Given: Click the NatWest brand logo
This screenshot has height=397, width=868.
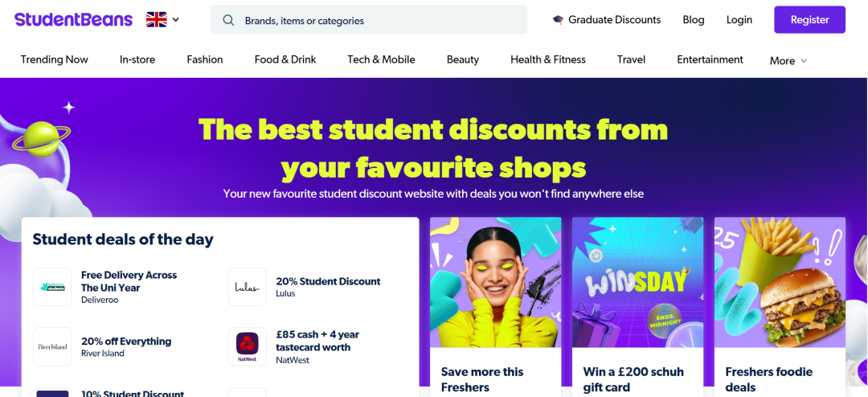Looking at the screenshot, I should click(247, 346).
